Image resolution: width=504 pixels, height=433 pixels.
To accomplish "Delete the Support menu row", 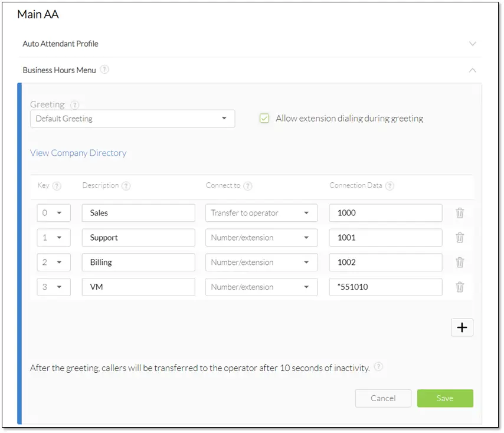I will [460, 238].
